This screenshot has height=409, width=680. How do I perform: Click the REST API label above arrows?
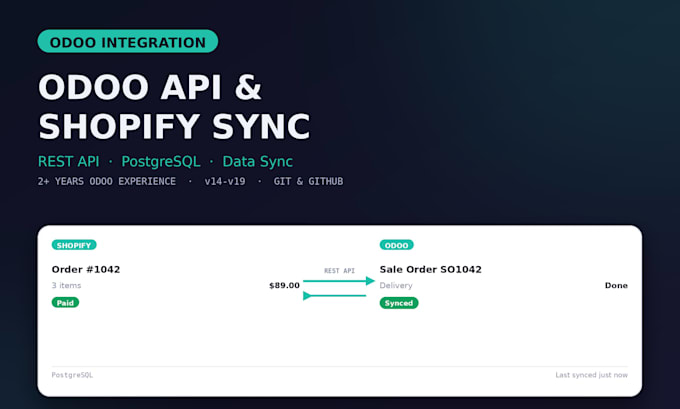340,271
